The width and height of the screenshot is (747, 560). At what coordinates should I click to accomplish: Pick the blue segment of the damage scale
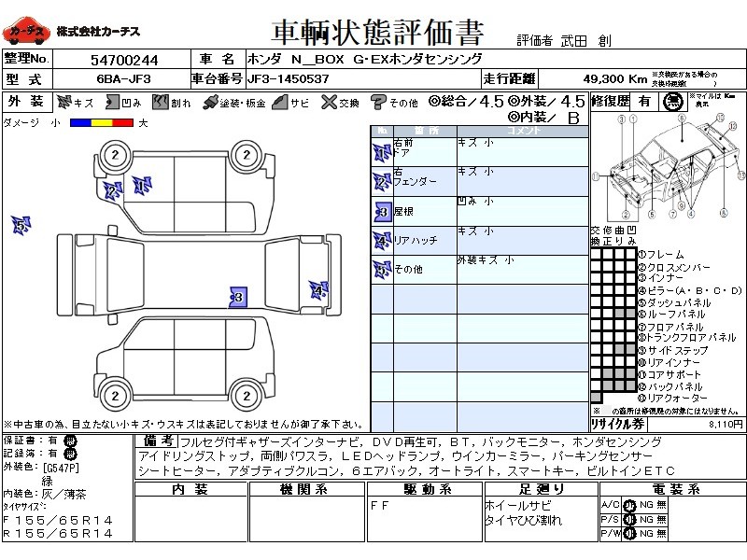pyautogui.click(x=80, y=123)
